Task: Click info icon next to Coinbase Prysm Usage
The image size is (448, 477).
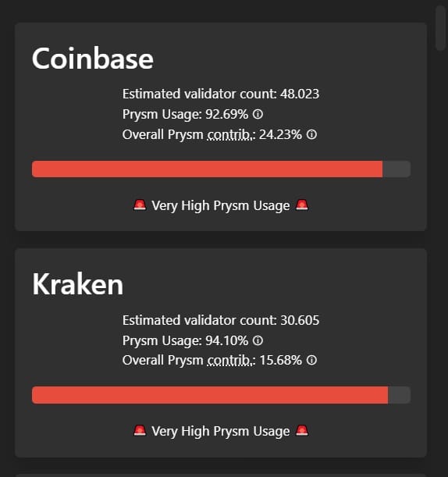Action: click(x=258, y=115)
